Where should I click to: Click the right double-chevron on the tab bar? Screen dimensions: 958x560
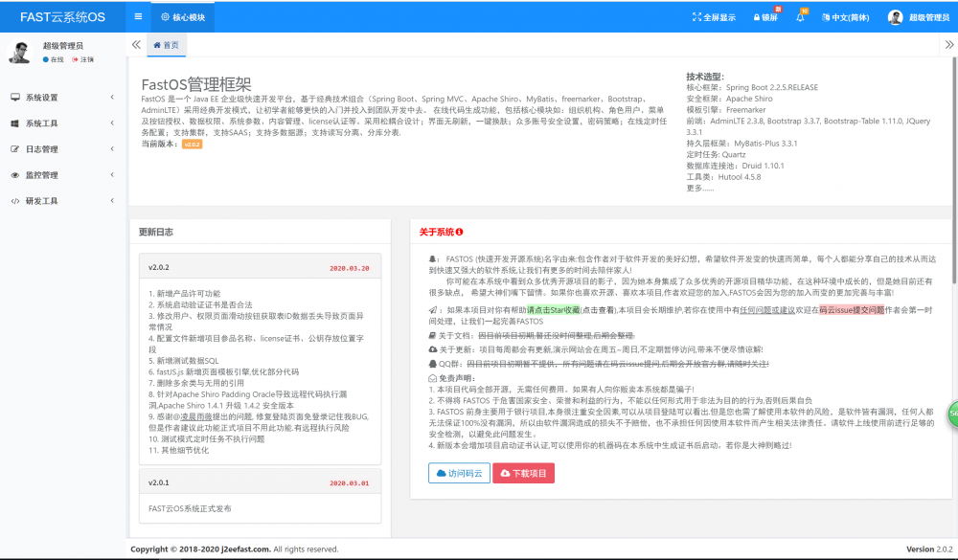coord(949,44)
